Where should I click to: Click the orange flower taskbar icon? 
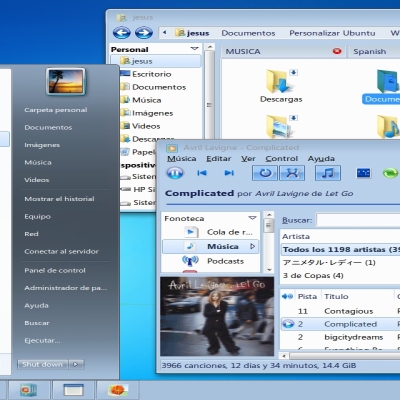(x=117, y=390)
